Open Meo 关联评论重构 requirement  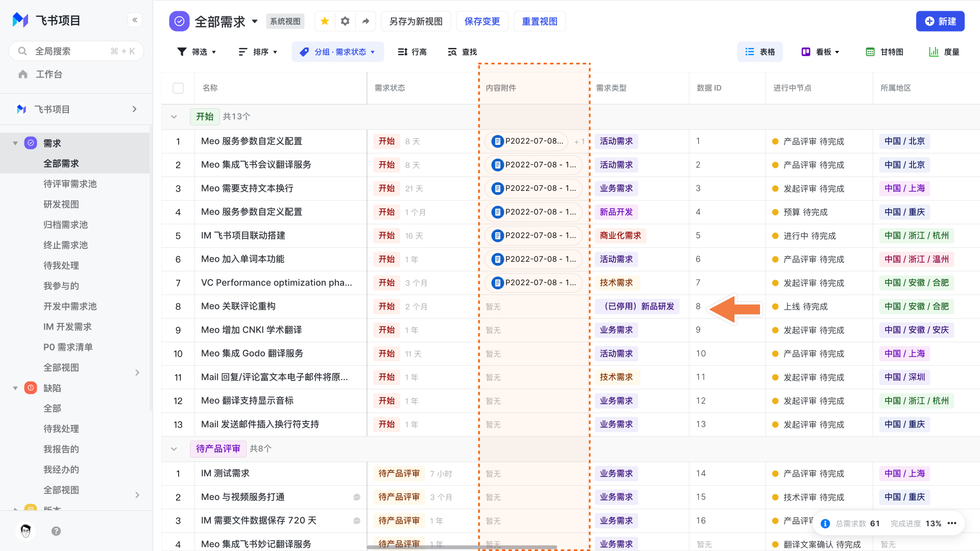point(238,306)
